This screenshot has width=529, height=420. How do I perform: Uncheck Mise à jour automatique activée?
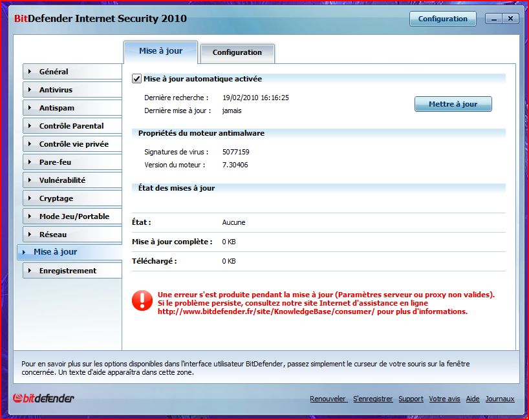[x=136, y=79]
